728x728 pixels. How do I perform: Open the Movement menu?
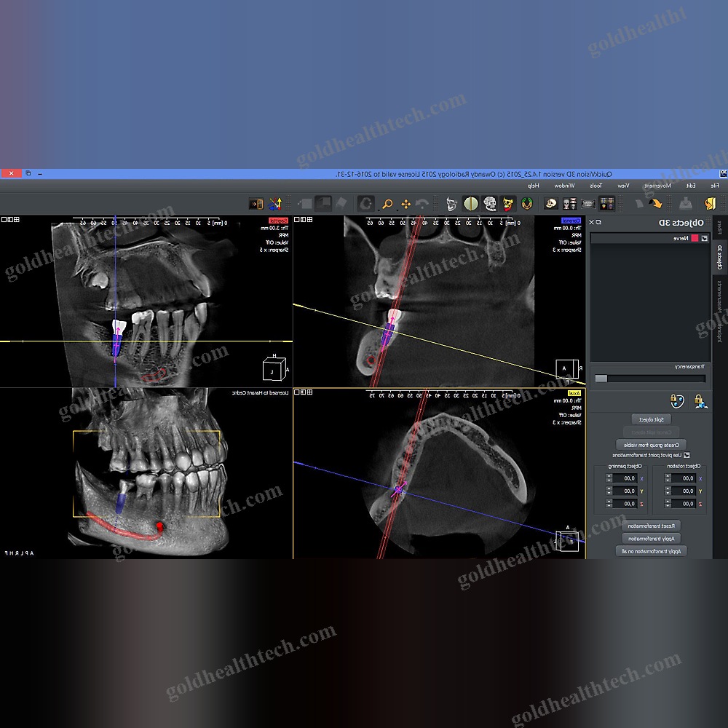coord(657,186)
